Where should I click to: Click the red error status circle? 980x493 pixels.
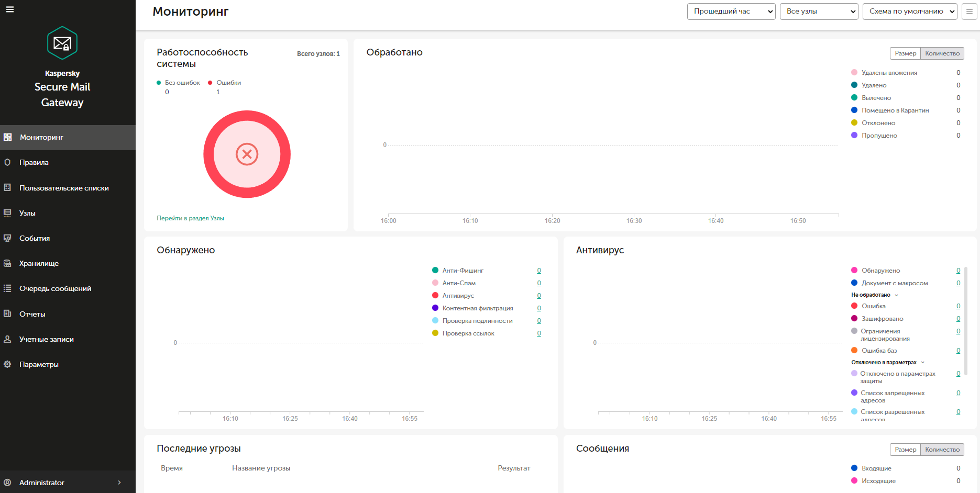(247, 154)
